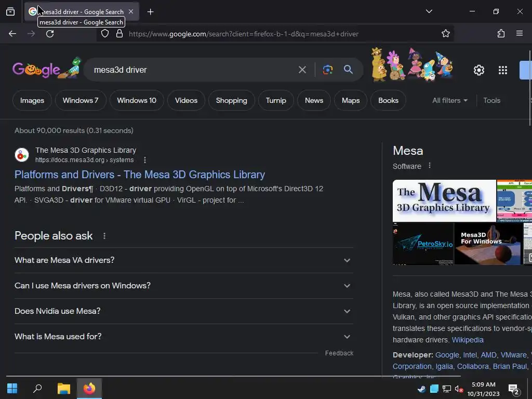This screenshot has width=532, height=399.
Task: Open Windows taskbar search
Action: [x=37, y=388]
